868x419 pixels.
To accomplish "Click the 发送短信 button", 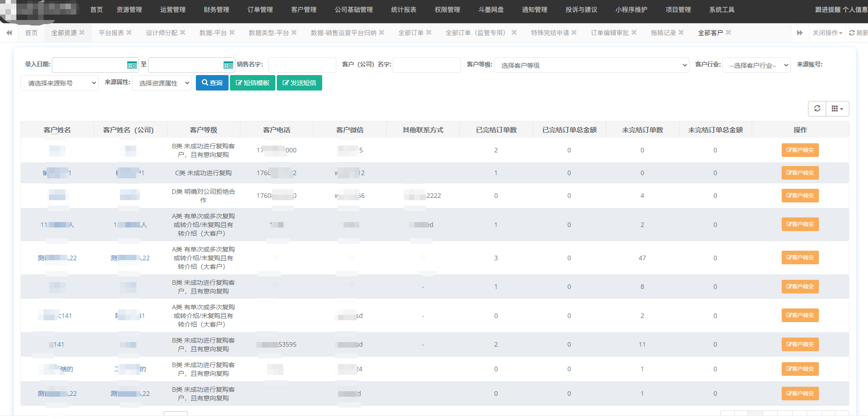I will pyautogui.click(x=299, y=83).
